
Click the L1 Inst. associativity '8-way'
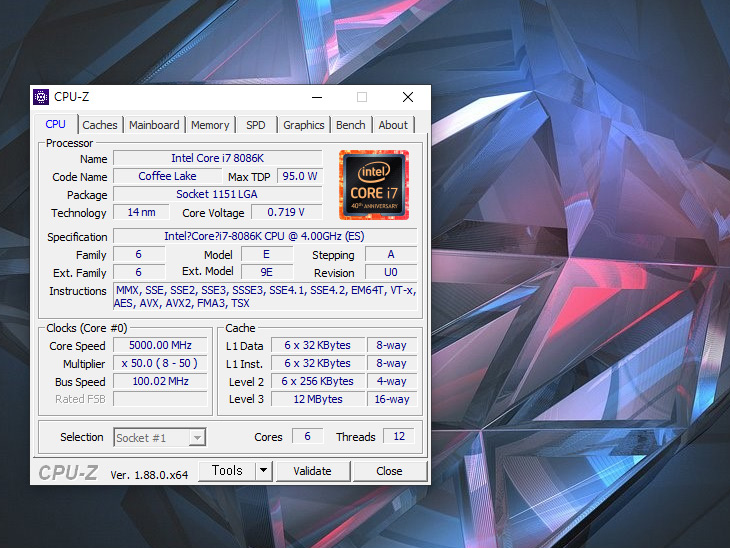click(392, 363)
